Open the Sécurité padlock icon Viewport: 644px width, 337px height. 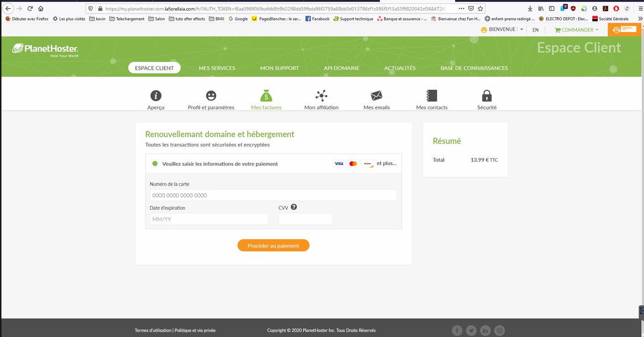click(487, 96)
